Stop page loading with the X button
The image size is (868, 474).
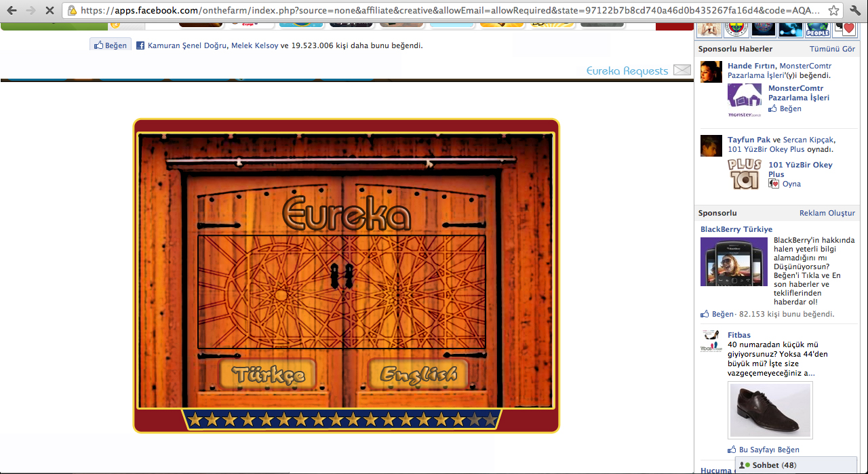pyautogui.click(x=50, y=11)
